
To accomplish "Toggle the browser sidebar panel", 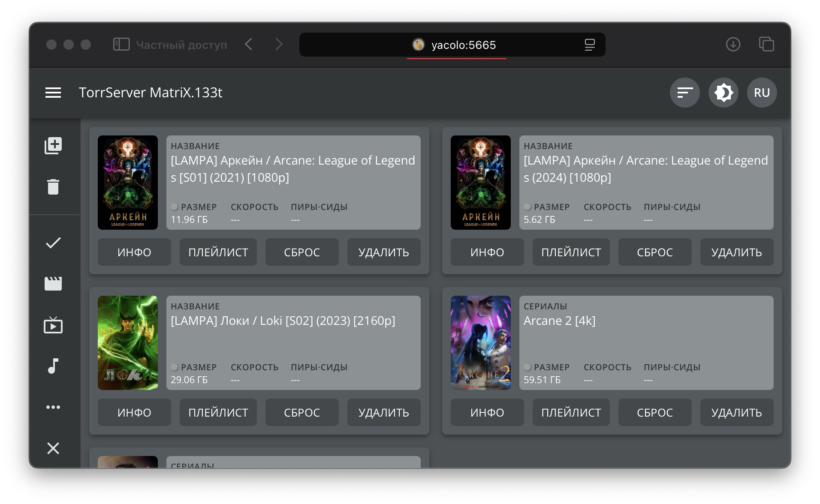I will click(121, 45).
